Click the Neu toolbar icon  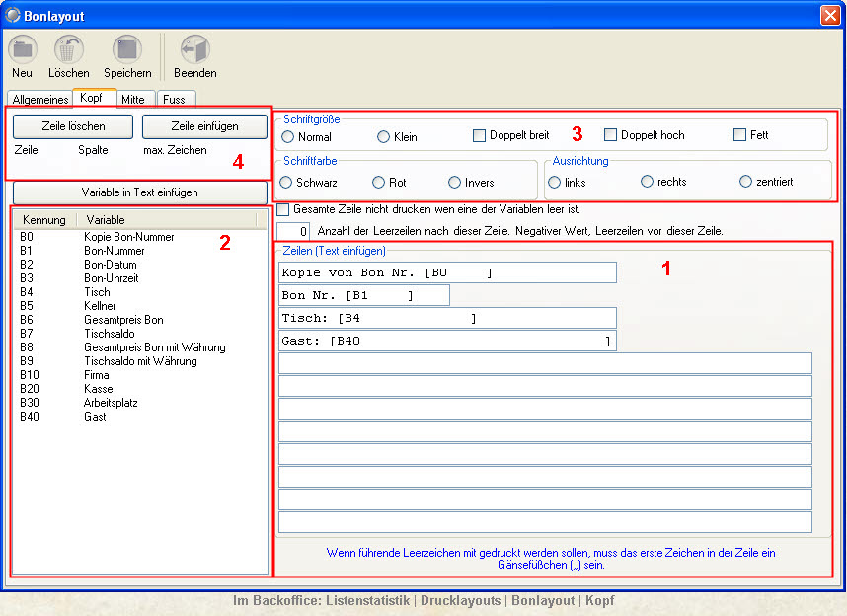coord(22,49)
